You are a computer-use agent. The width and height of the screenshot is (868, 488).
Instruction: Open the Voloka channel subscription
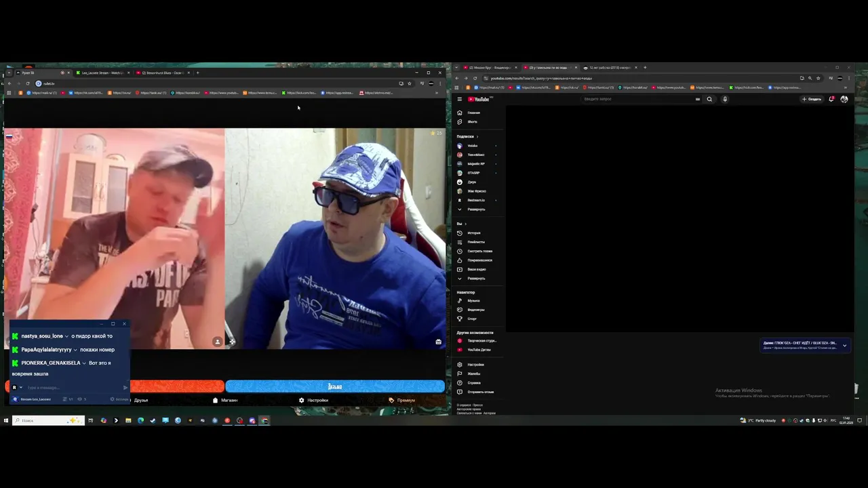478,146
